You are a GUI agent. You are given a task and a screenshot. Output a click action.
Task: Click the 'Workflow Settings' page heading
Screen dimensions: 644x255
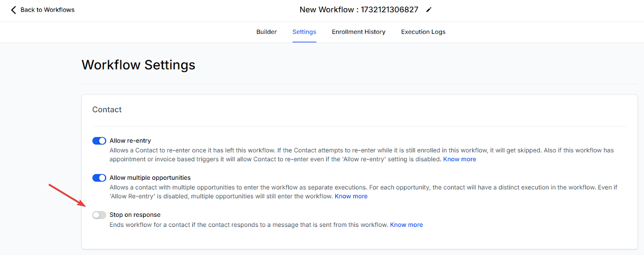pos(138,65)
